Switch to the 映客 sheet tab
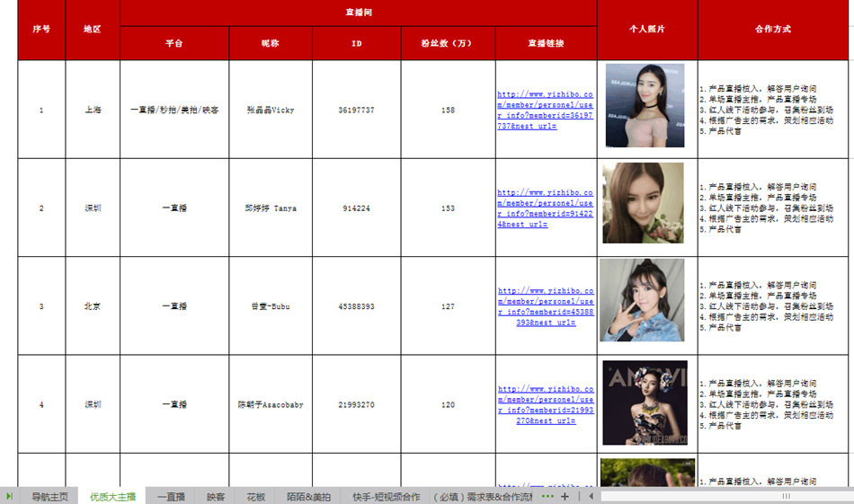This screenshot has width=854, height=504. (216, 497)
